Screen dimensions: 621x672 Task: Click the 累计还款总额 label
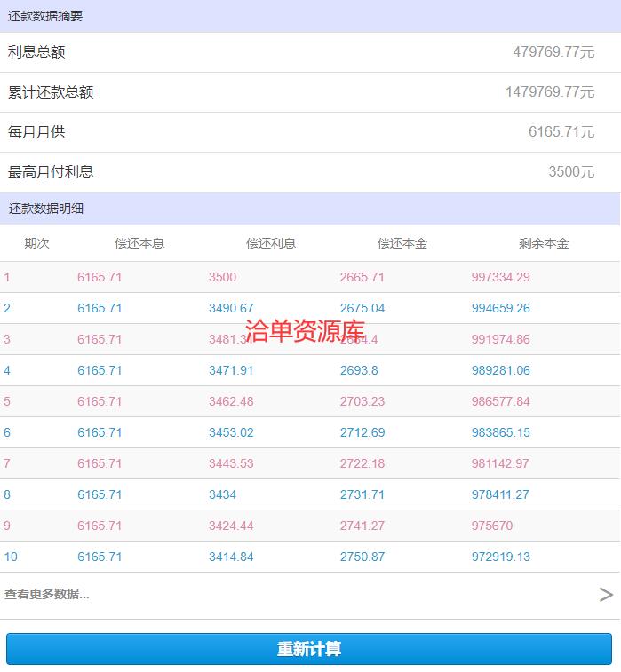pos(51,92)
